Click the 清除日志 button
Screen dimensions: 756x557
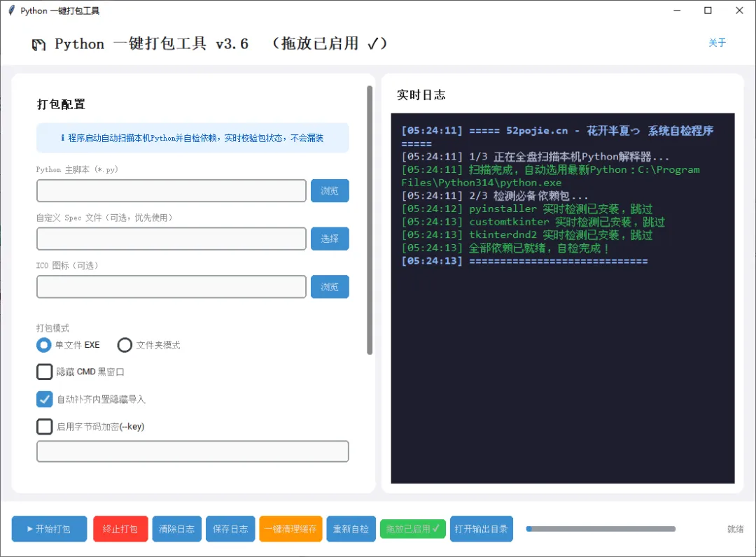(x=176, y=529)
